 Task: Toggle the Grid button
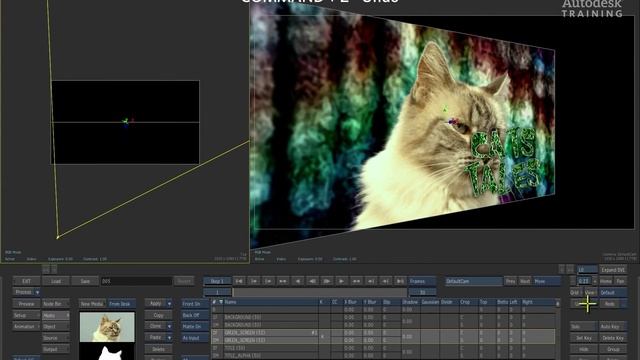[x=575, y=293]
